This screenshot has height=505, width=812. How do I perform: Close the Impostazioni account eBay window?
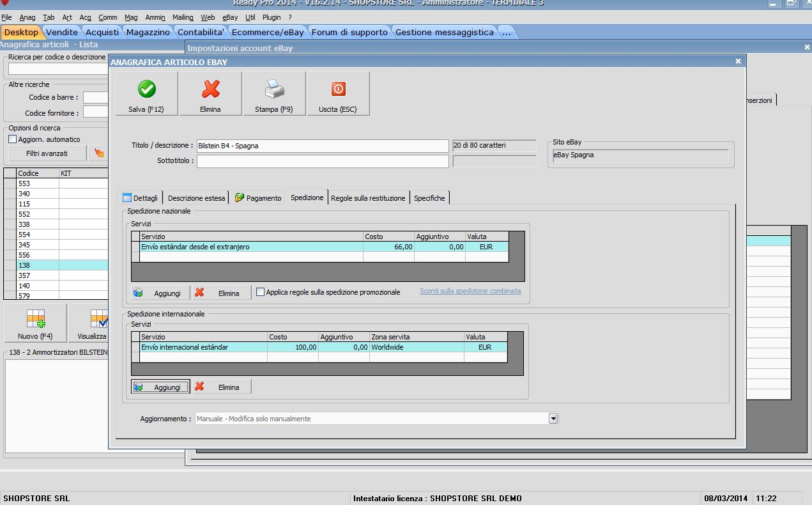(x=807, y=47)
